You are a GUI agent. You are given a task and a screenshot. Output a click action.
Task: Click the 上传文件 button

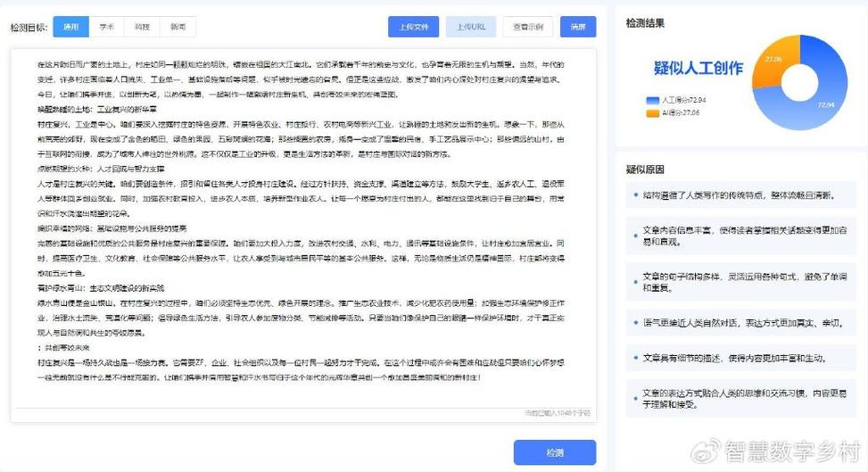(x=414, y=27)
